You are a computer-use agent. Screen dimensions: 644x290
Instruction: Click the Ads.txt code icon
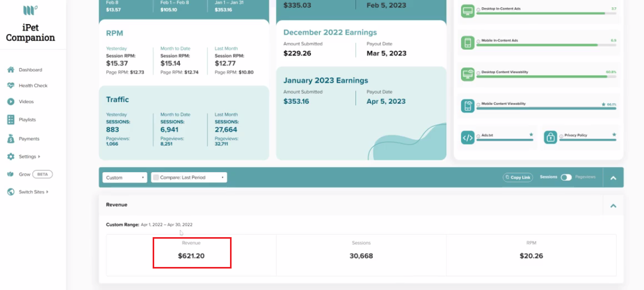pos(467,138)
